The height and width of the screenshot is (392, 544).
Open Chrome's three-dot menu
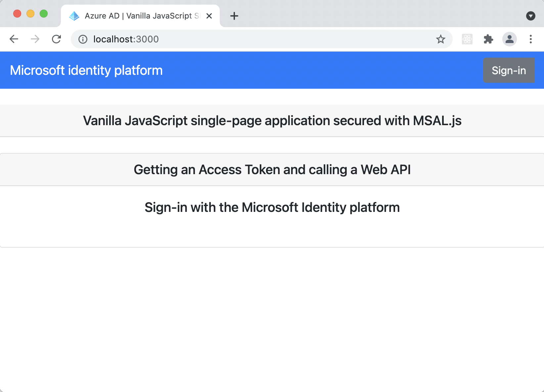click(530, 39)
